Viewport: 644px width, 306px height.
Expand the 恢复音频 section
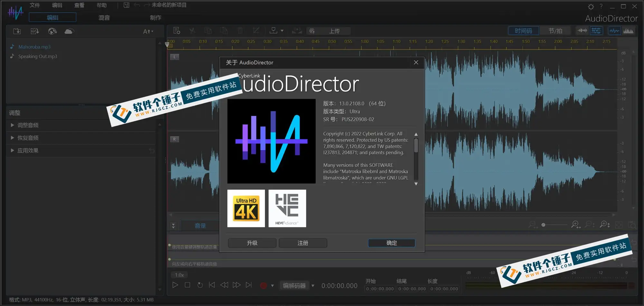pos(28,138)
